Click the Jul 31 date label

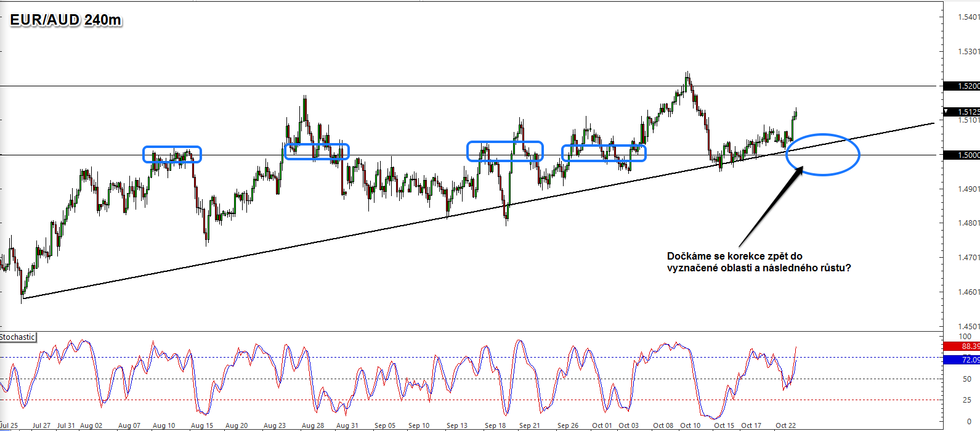(x=66, y=425)
